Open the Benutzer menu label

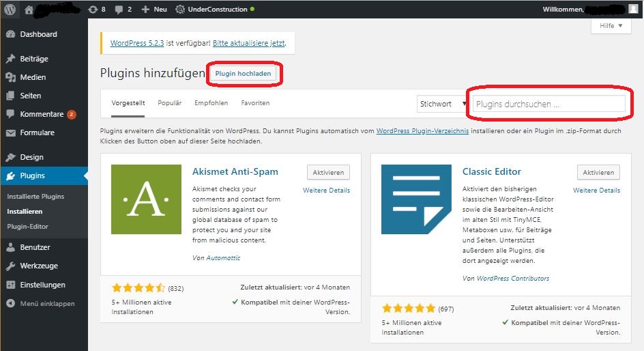(35, 247)
